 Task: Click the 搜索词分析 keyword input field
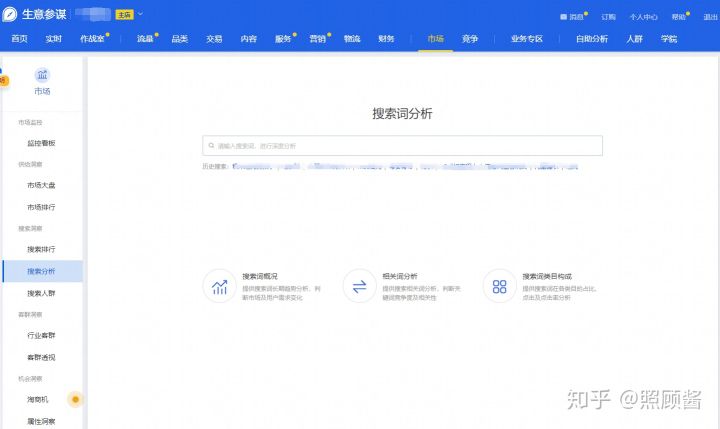(x=402, y=146)
